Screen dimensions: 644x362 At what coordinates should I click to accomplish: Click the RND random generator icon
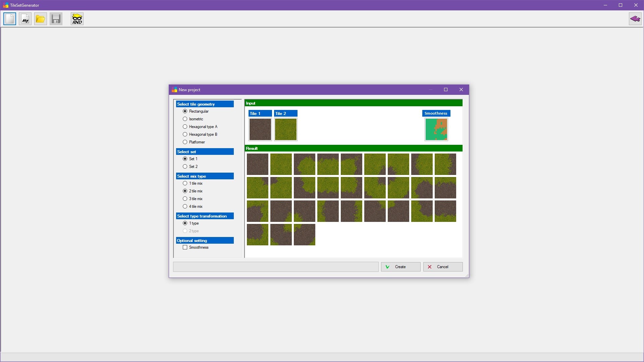point(77,19)
